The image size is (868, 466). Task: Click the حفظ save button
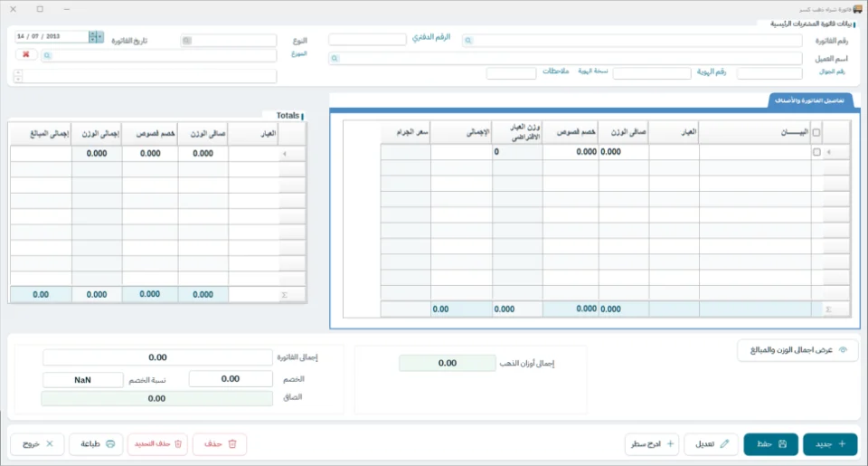pyautogui.click(x=770, y=444)
